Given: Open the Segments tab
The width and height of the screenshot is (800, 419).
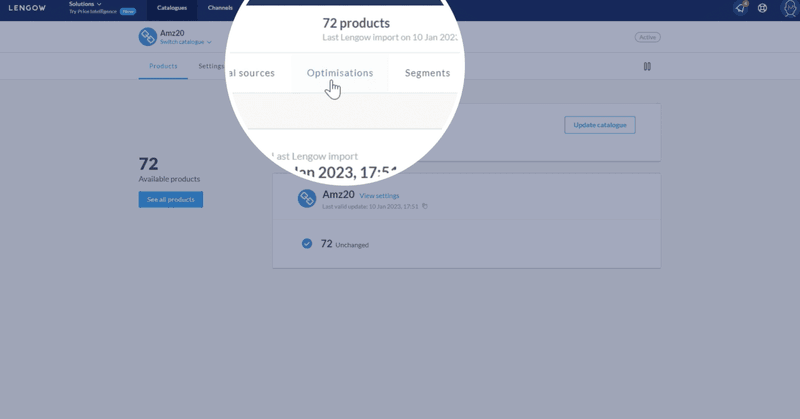Looking at the screenshot, I should click(x=428, y=73).
